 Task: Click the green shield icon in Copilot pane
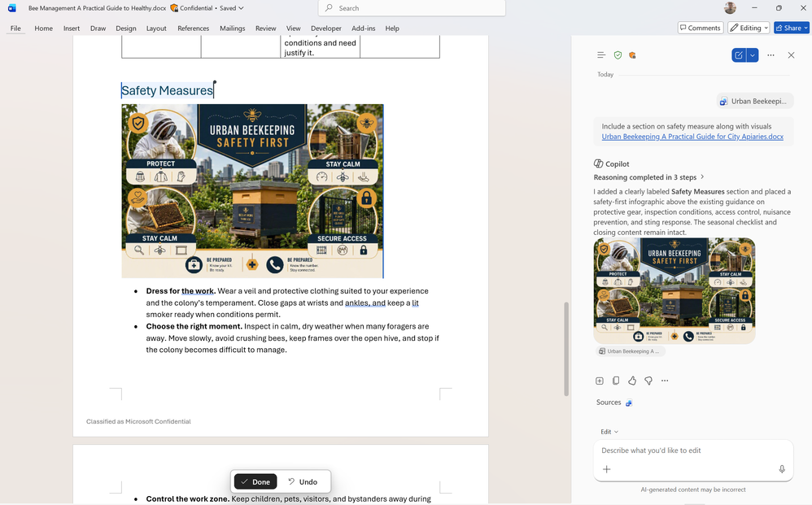pyautogui.click(x=618, y=54)
